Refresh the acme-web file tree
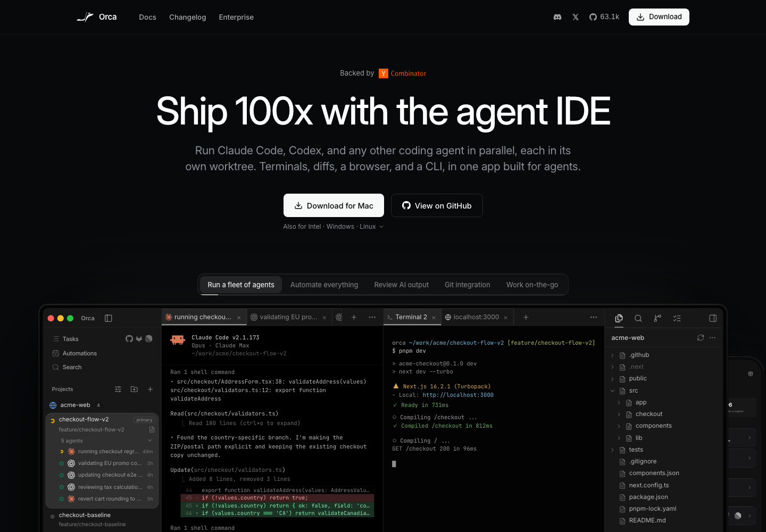766x532 pixels. point(701,338)
